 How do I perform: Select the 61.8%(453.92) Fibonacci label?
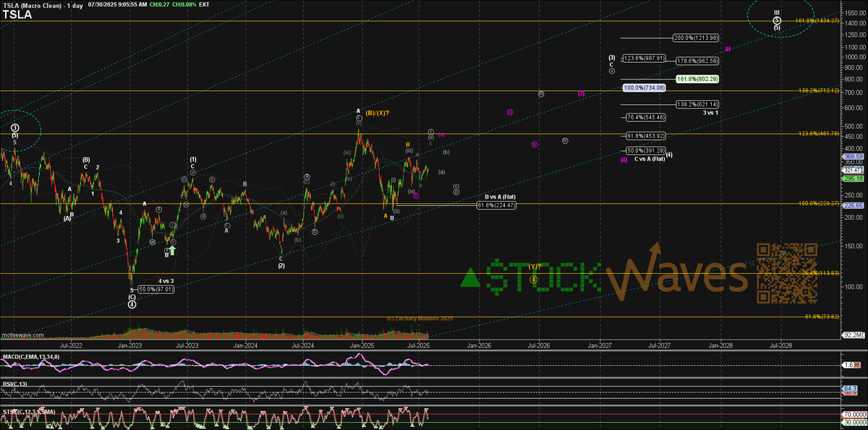click(644, 136)
